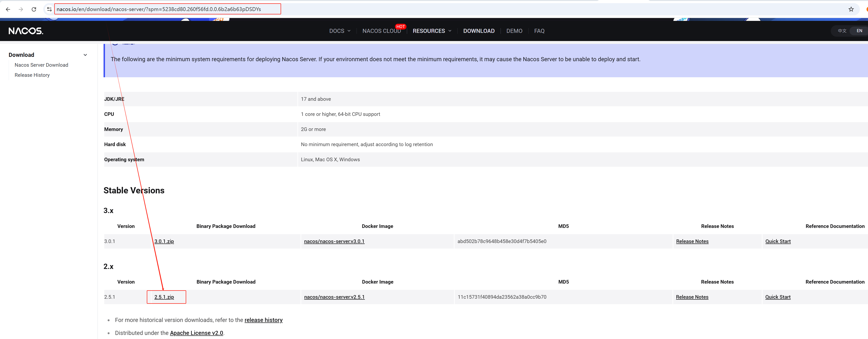Click the browser forward arrow
The width and height of the screenshot is (868, 339).
click(21, 9)
